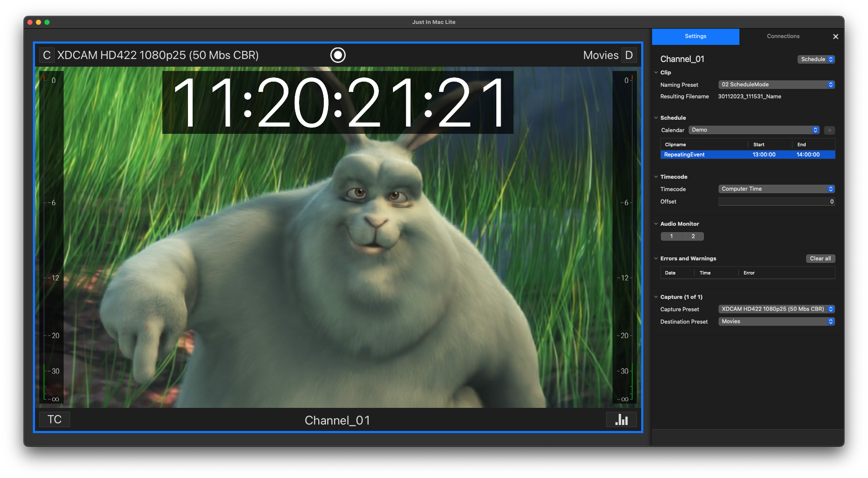Collapse the Clip section

coord(656,73)
